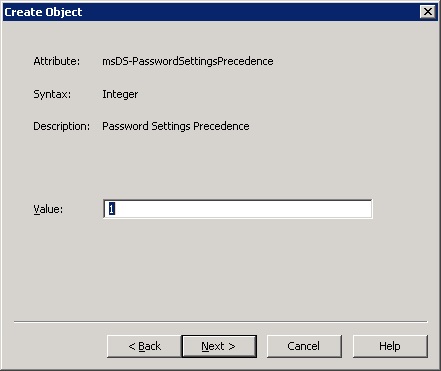Open Help for this dialog
The width and height of the screenshot is (441, 371).
(x=390, y=346)
